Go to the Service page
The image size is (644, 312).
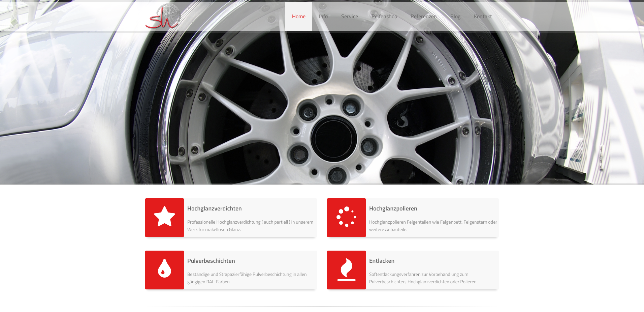(x=350, y=16)
